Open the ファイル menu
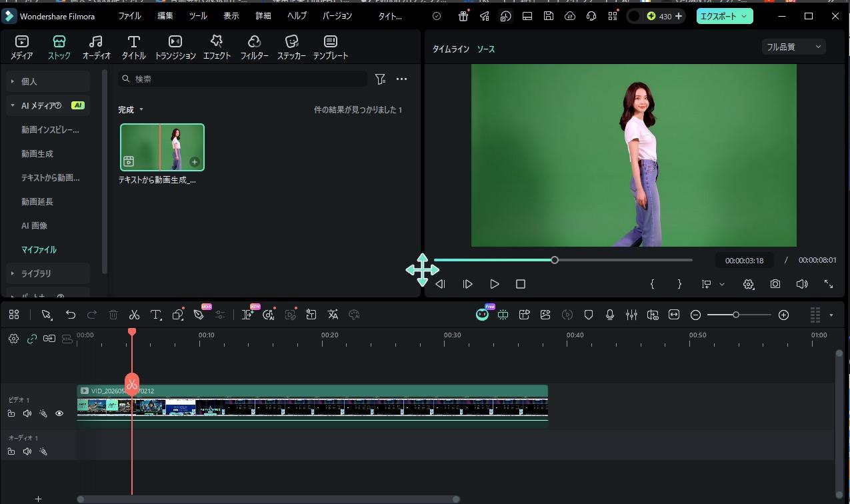This screenshot has width=850, height=504. (x=129, y=16)
